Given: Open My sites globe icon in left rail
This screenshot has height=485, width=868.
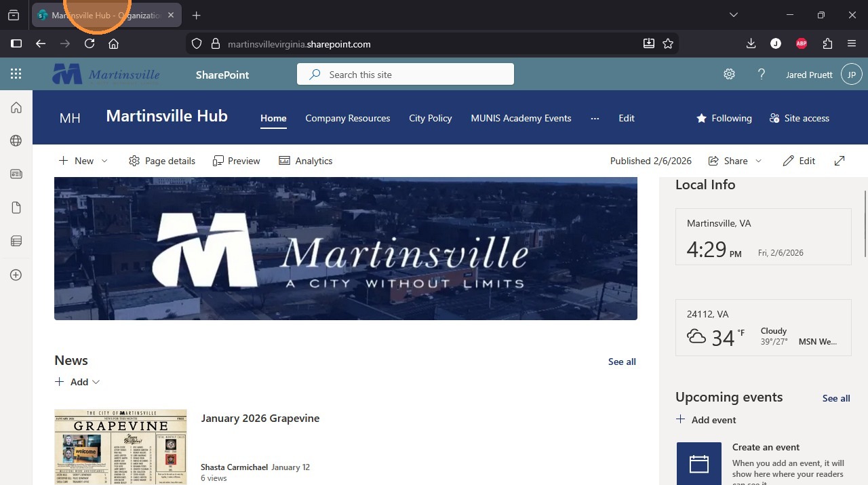Looking at the screenshot, I should pyautogui.click(x=16, y=140).
